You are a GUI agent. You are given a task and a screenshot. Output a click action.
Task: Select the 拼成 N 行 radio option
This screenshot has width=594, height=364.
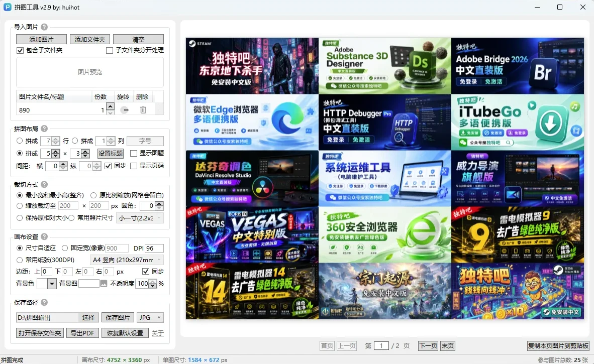[x=19, y=141]
